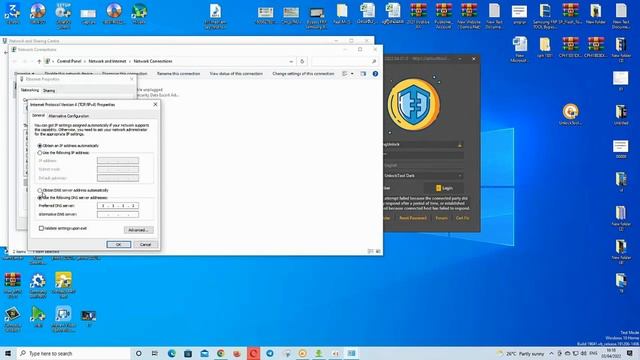Expand address bar history dropdown

(x=291, y=61)
